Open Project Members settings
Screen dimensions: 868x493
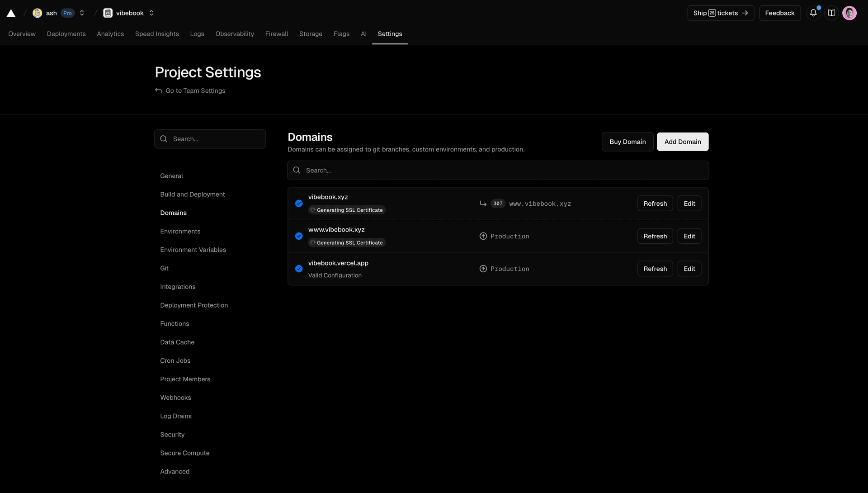(185, 379)
